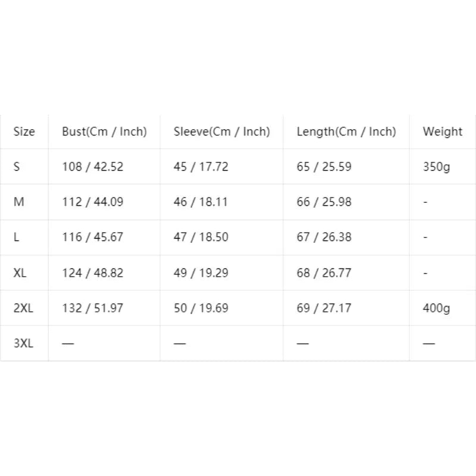This screenshot has height=476, width=476.
Task: Click the 3XL size row label
Action: 24,343
